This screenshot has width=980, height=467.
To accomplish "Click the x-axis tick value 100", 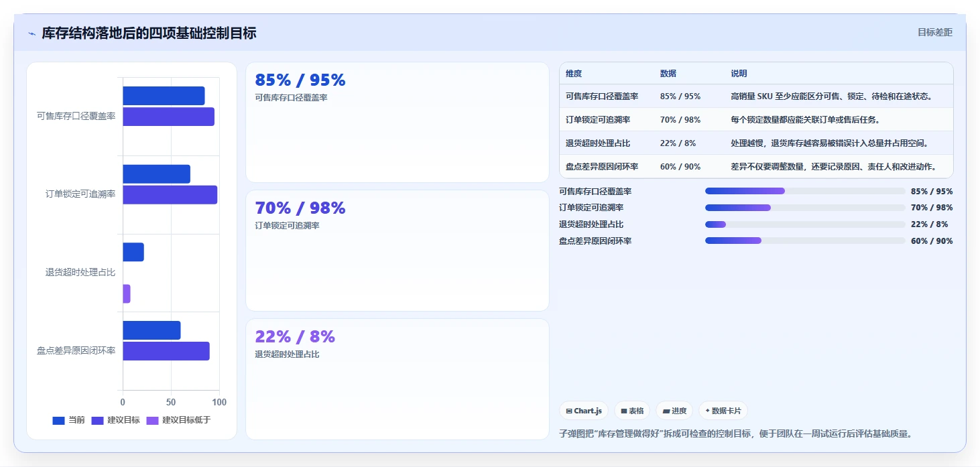I will (x=219, y=402).
